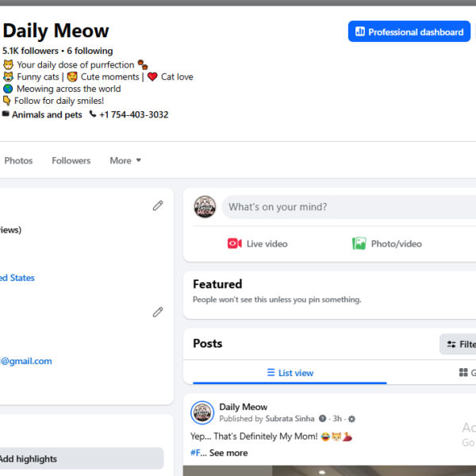Click the Posts section heading

click(x=208, y=344)
